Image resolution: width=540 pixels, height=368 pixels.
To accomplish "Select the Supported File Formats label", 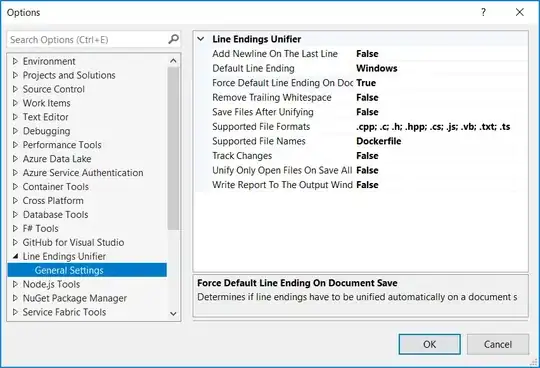I will coord(261,126).
